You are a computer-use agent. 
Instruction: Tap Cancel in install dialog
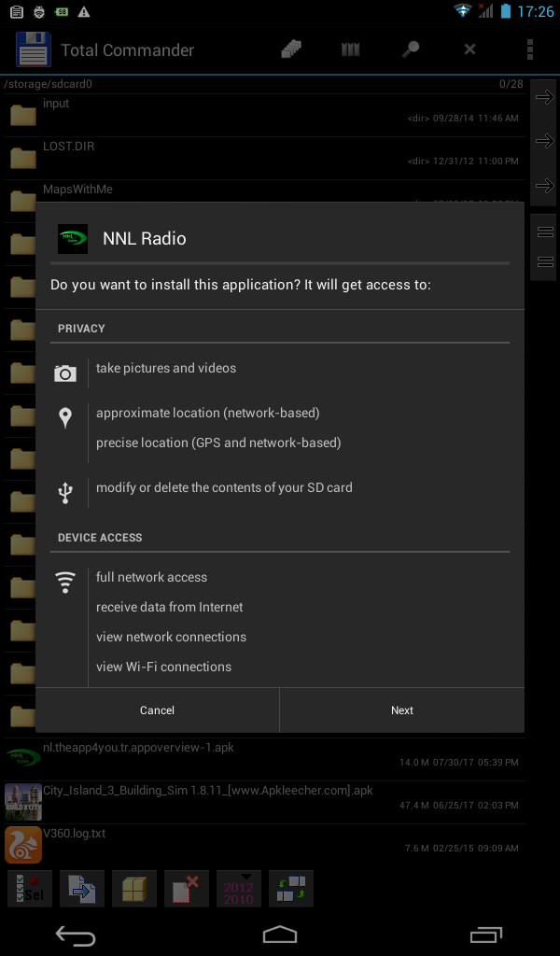(x=157, y=710)
